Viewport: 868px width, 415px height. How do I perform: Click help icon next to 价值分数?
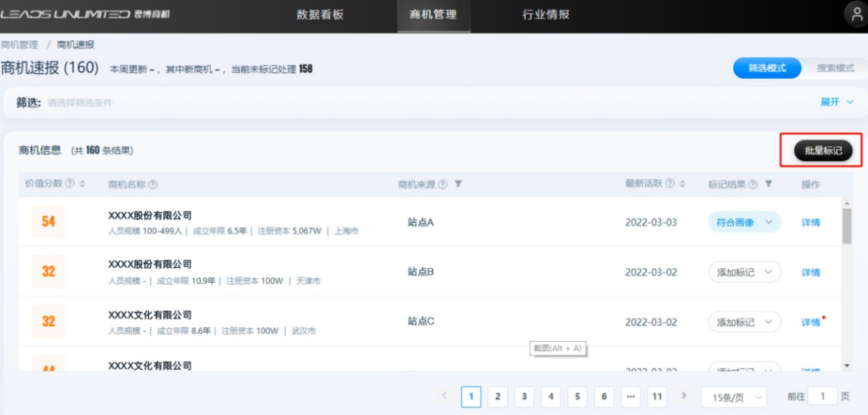[x=70, y=184]
